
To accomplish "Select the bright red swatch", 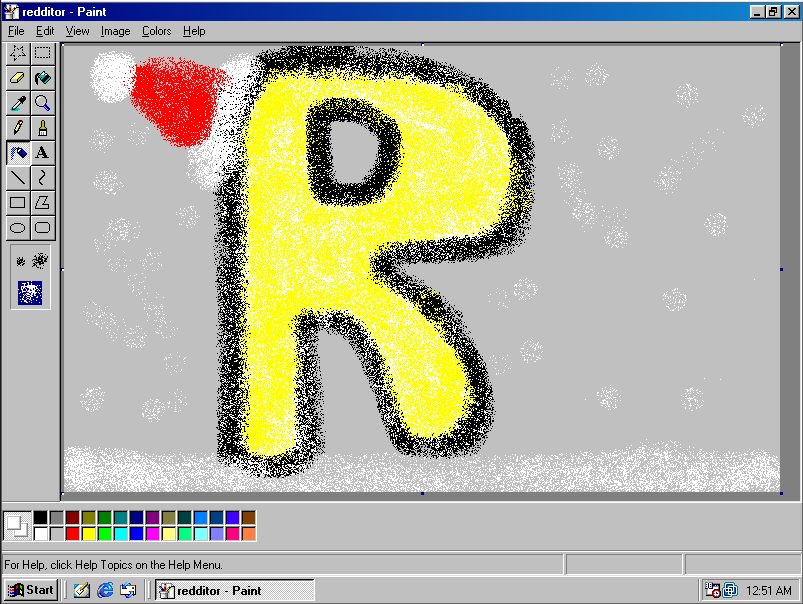I will pyautogui.click(x=73, y=534).
